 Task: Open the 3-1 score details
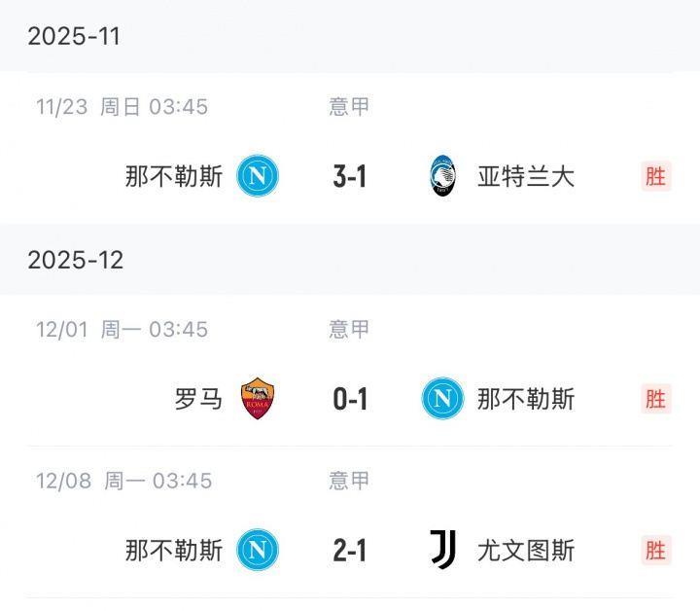(x=349, y=177)
